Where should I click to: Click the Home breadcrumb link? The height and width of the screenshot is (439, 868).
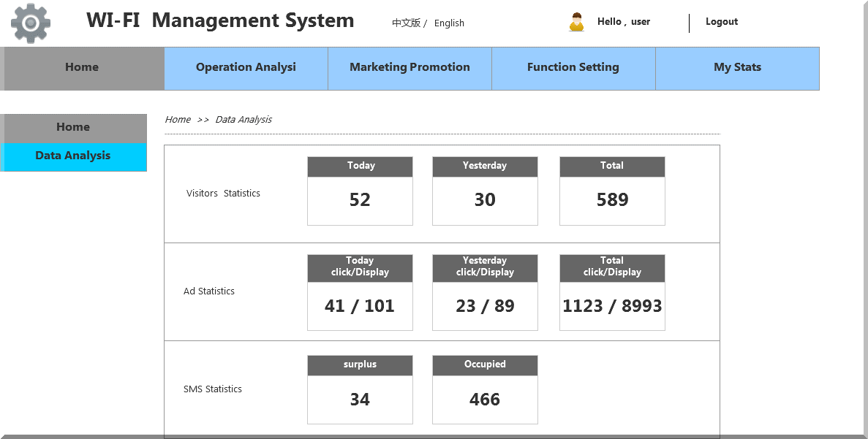point(178,120)
